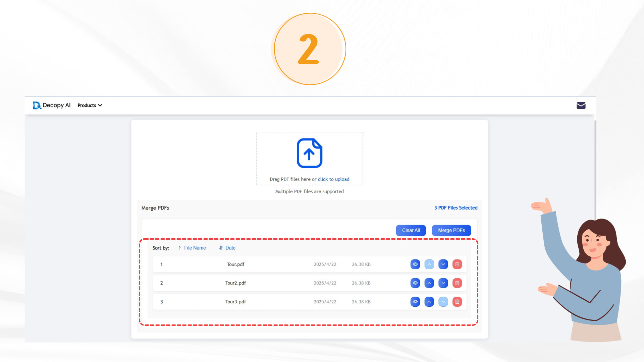
Task: Open the Products dropdown menu
Action: (x=90, y=105)
